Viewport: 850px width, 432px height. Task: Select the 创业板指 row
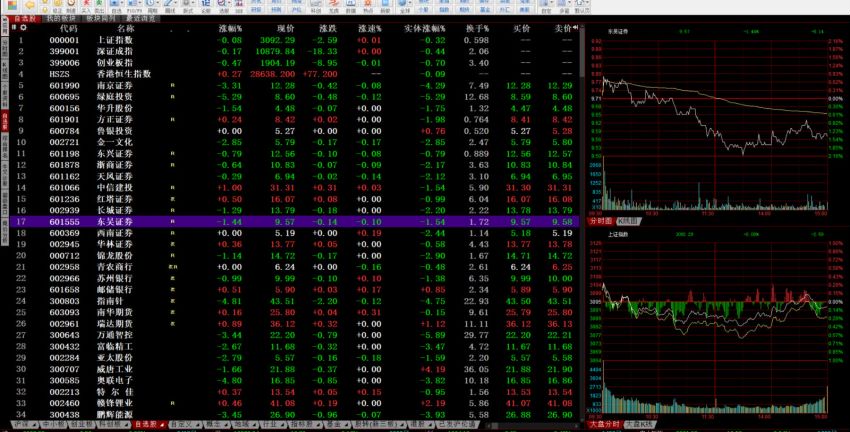pos(295,63)
